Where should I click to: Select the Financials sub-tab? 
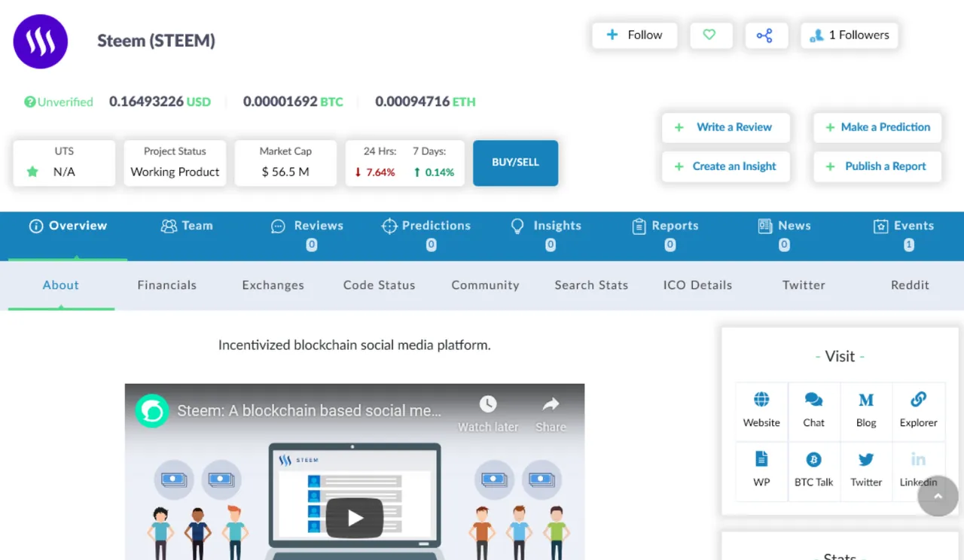pyautogui.click(x=167, y=285)
